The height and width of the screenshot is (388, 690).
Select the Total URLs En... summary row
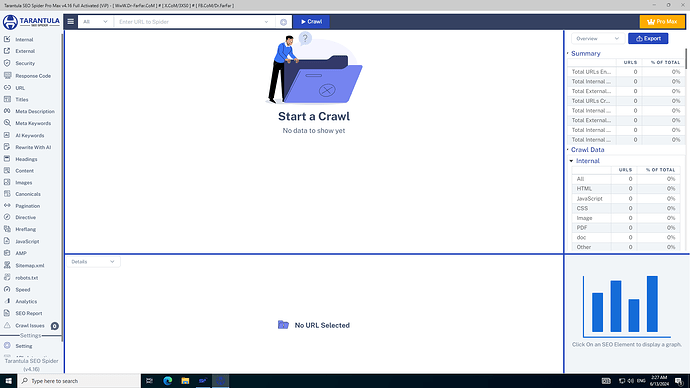625,72
